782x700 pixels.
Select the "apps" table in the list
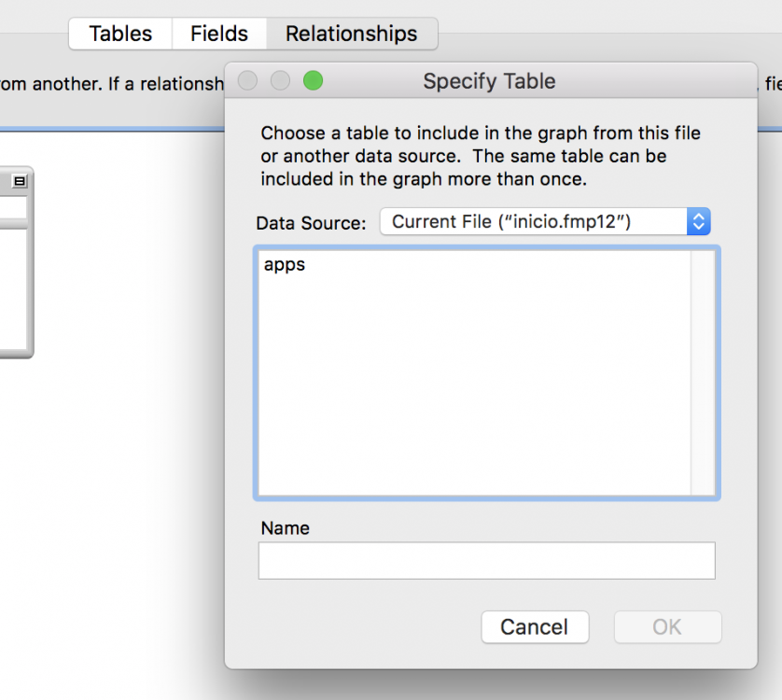click(285, 265)
